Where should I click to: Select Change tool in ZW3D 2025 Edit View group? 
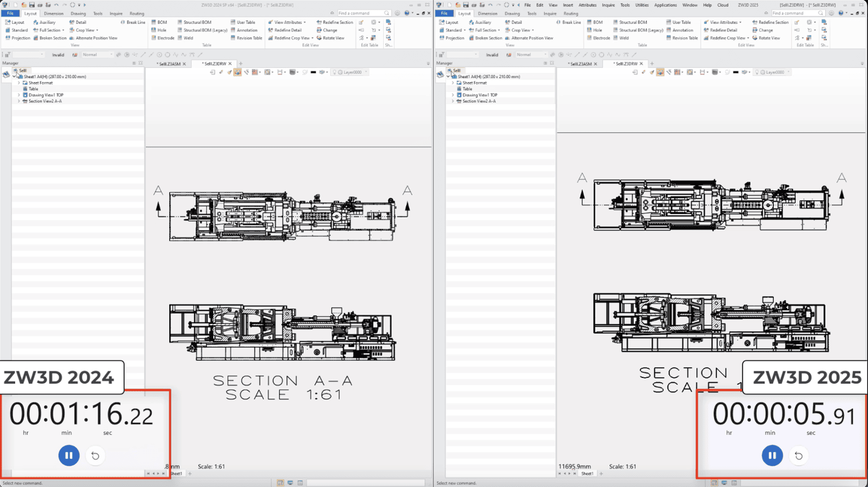coord(762,30)
